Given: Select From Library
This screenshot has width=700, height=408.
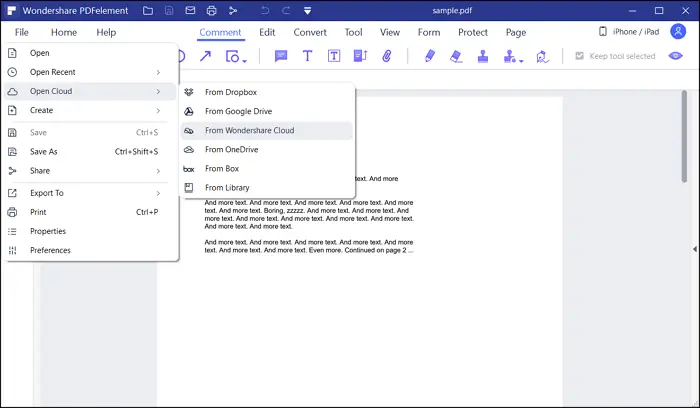Looking at the screenshot, I should tap(267, 188).
